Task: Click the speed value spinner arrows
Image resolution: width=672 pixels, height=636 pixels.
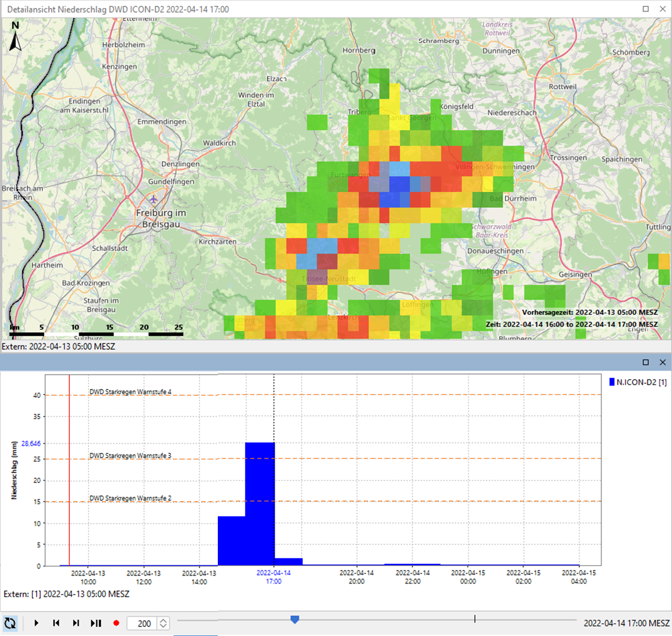Action: [x=163, y=623]
